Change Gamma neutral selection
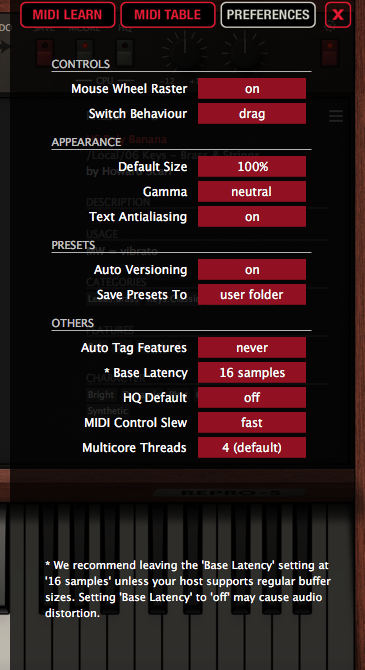365x670 pixels. [x=252, y=191]
